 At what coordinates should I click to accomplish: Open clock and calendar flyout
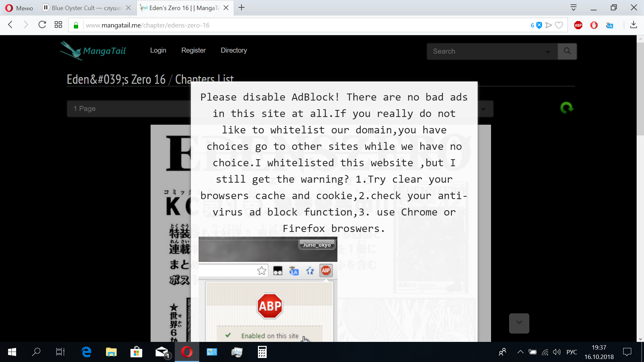(x=599, y=352)
